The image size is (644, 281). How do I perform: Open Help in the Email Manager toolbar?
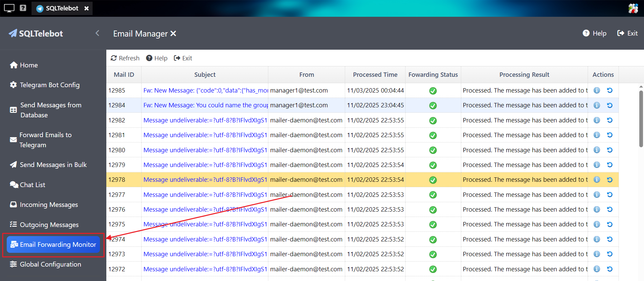point(157,58)
